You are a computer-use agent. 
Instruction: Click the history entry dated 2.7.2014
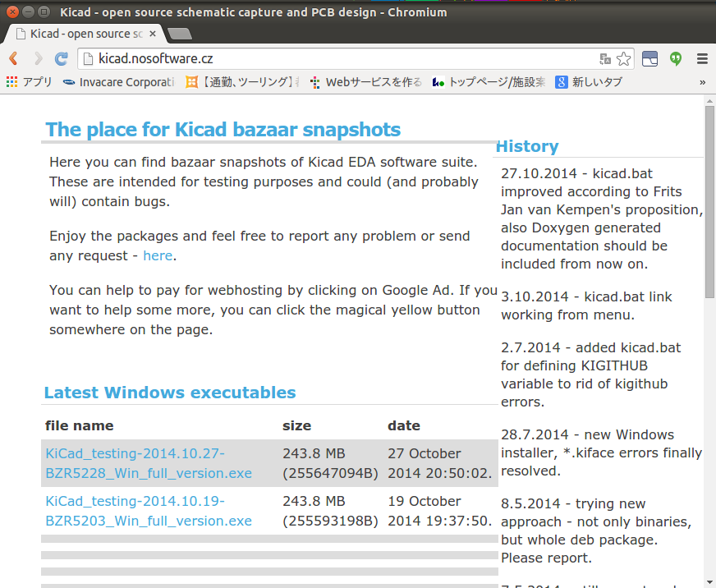coord(591,374)
